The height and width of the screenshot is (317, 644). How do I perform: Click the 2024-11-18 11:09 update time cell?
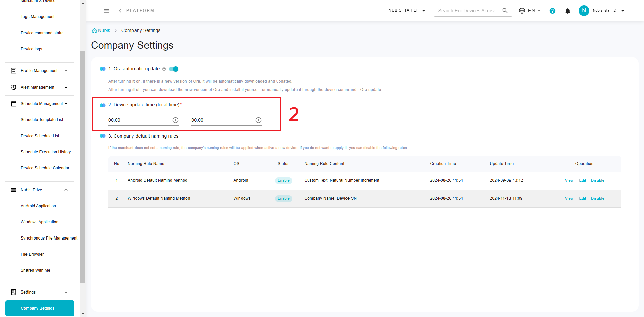coord(506,198)
